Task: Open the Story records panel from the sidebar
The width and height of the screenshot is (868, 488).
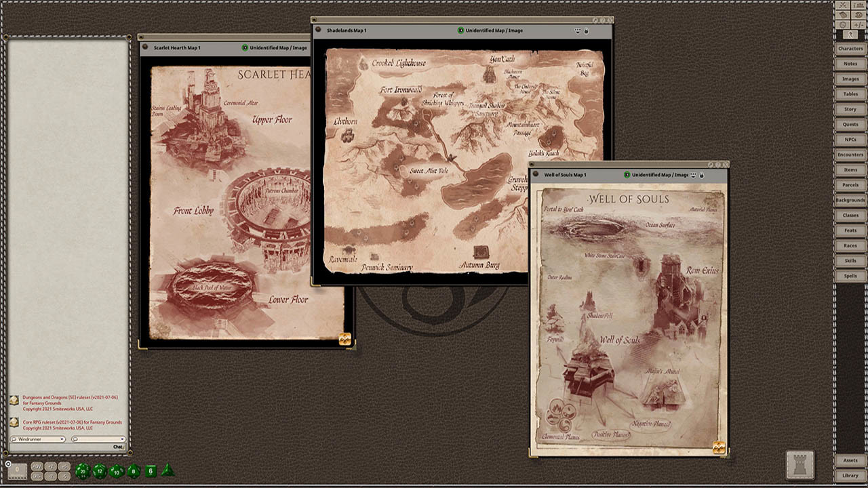Action: 850,109
